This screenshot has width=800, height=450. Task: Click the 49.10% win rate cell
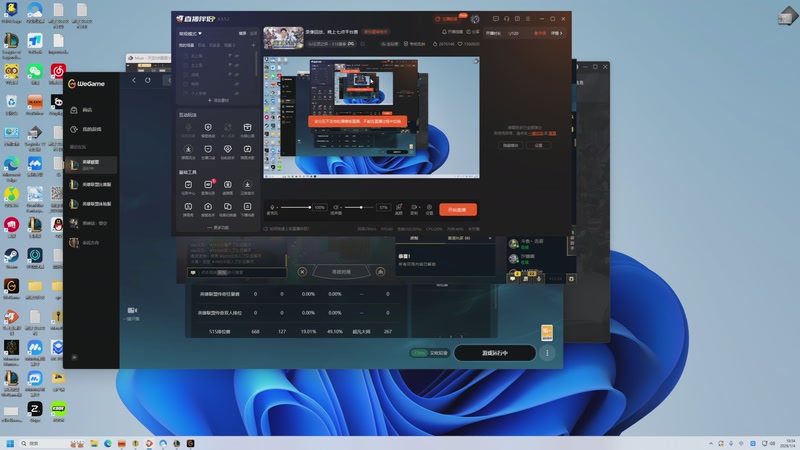tap(335, 332)
